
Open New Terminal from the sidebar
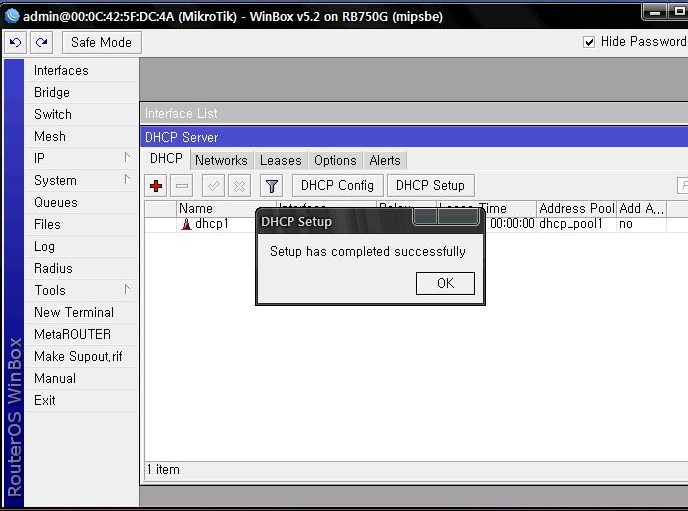pos(82,312)
